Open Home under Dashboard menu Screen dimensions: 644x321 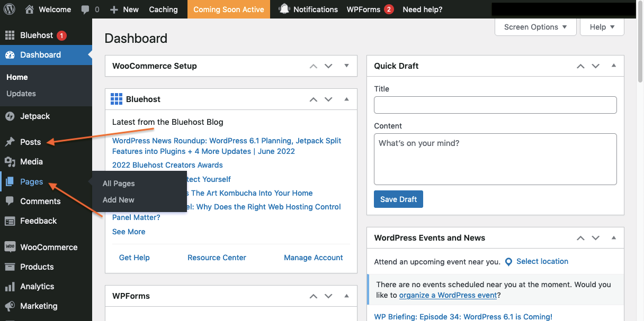point(17,77)
